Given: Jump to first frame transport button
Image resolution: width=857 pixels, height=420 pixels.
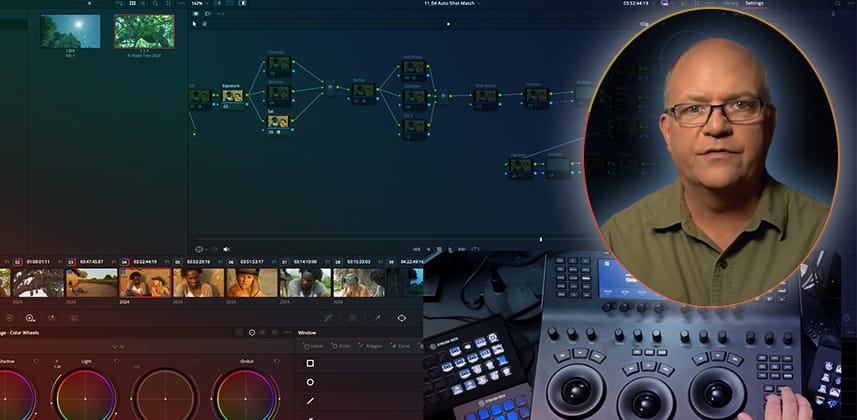Looking at the screenshot, I should click(x=416, y=249).
